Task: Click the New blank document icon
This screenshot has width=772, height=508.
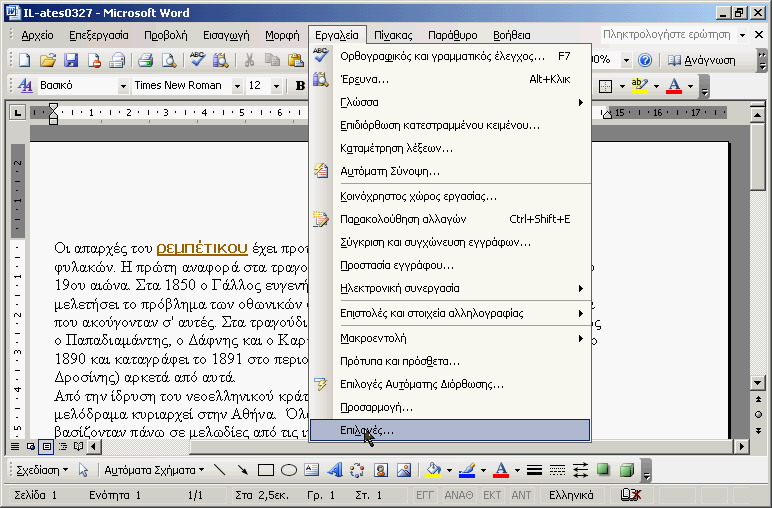Action: point(24,60)
